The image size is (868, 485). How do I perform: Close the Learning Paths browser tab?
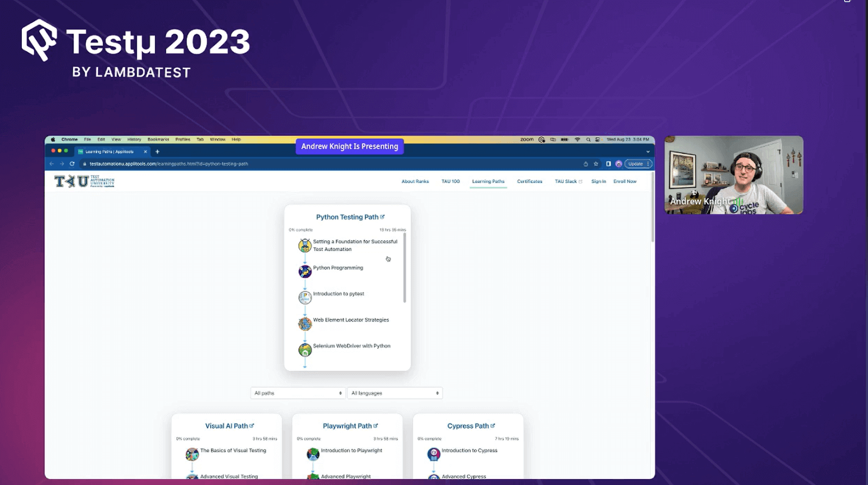(145, 151)
